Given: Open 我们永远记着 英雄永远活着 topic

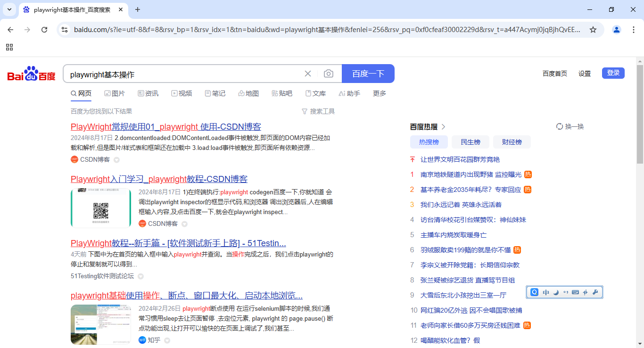Looking at the screenshot, I should 461,205.
